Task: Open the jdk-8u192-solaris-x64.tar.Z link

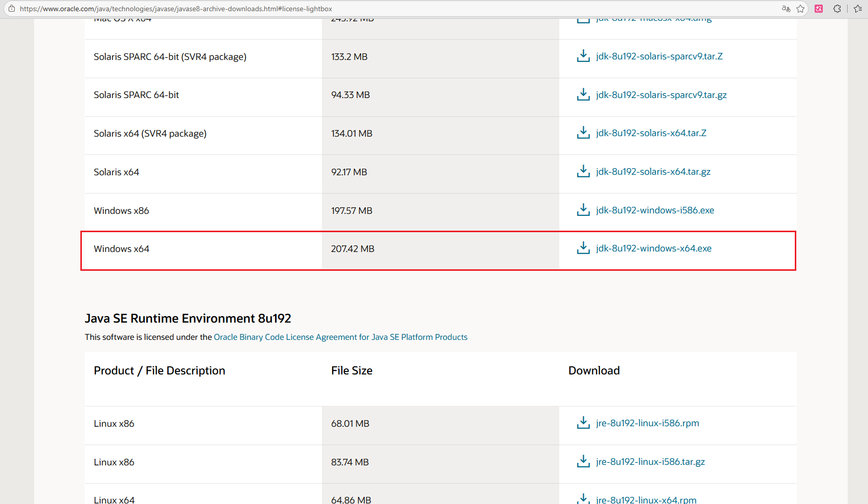Action: tap(651, 133)
